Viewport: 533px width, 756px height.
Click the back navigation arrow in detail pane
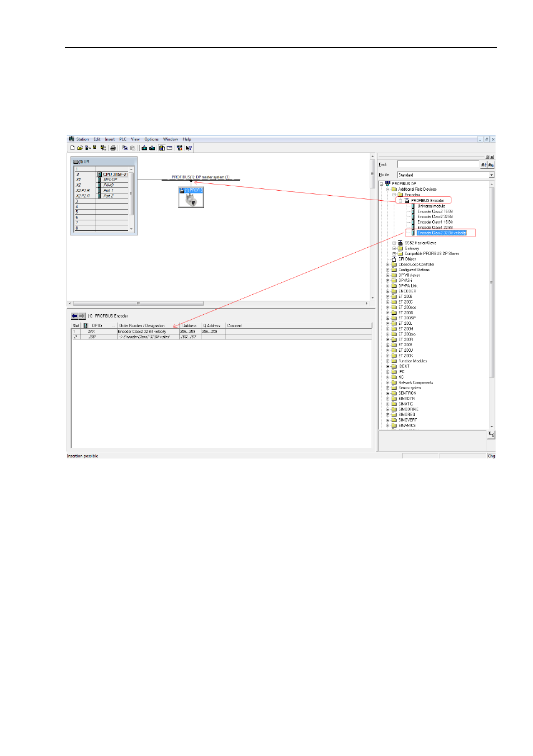pyautogui.click(x=74, y=316)
